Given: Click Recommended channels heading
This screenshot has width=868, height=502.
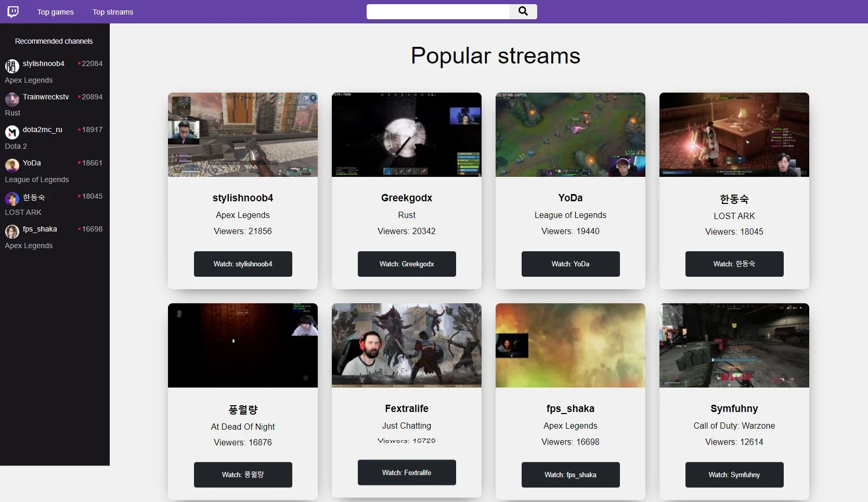Looking at the screenshot, I should click(54, 41).
